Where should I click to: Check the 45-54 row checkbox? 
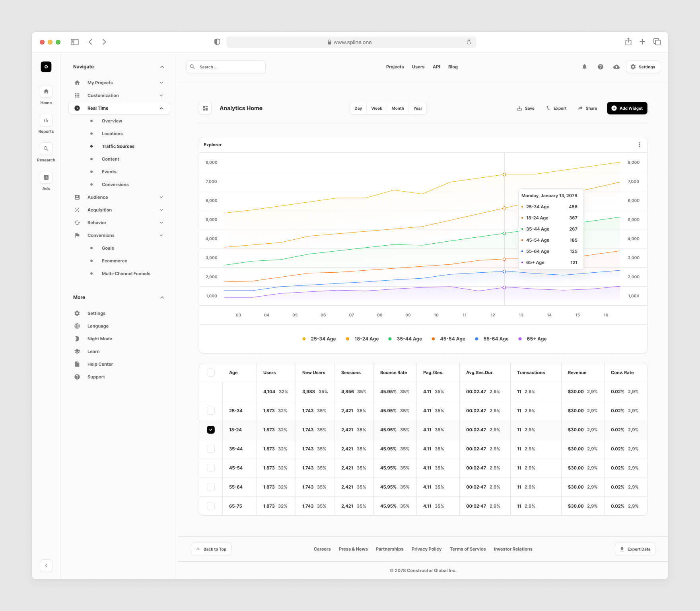point(211,468)
